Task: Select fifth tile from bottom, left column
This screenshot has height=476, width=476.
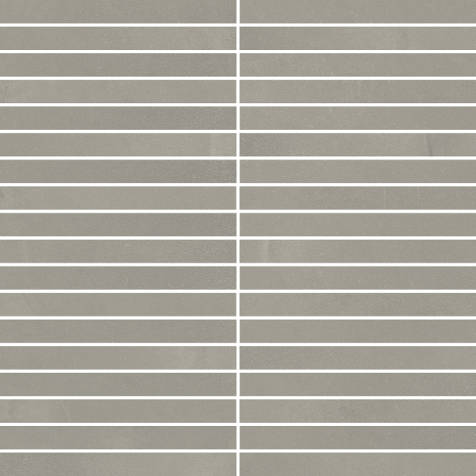Action: [119, 358]
